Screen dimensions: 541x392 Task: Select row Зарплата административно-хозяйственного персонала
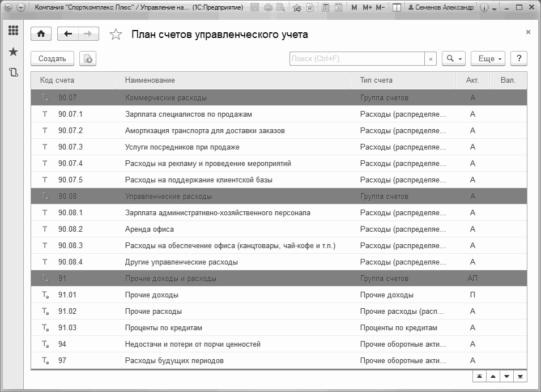pos(279,212)
